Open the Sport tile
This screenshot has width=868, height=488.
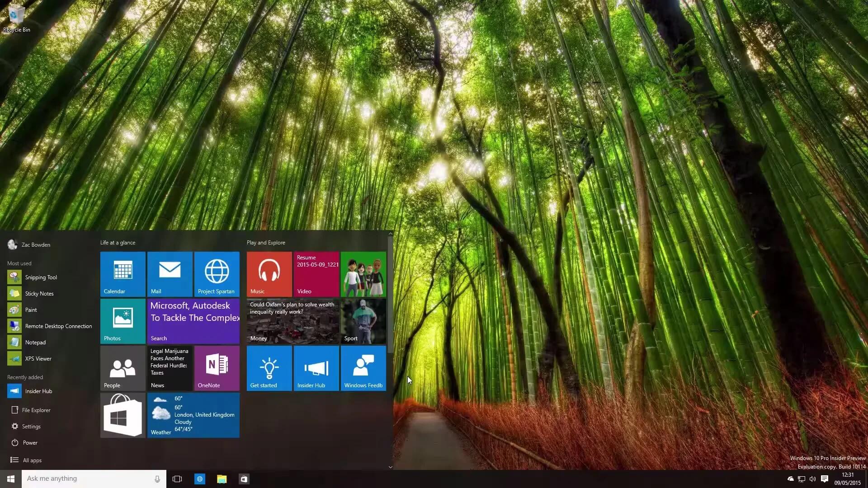pos(363,321)
